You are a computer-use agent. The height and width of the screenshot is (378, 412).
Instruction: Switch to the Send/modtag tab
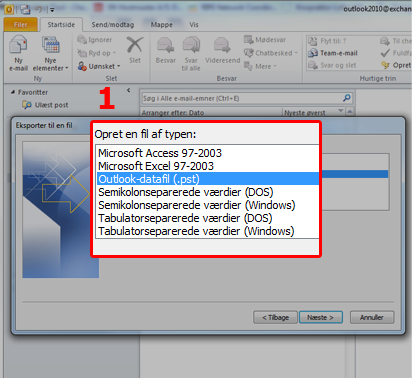pos(113,25)
